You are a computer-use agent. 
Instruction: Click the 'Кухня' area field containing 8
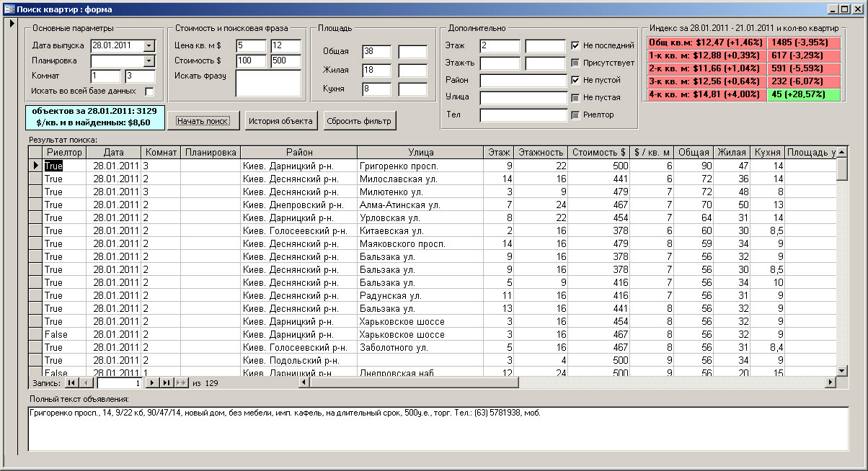point(377,89)
